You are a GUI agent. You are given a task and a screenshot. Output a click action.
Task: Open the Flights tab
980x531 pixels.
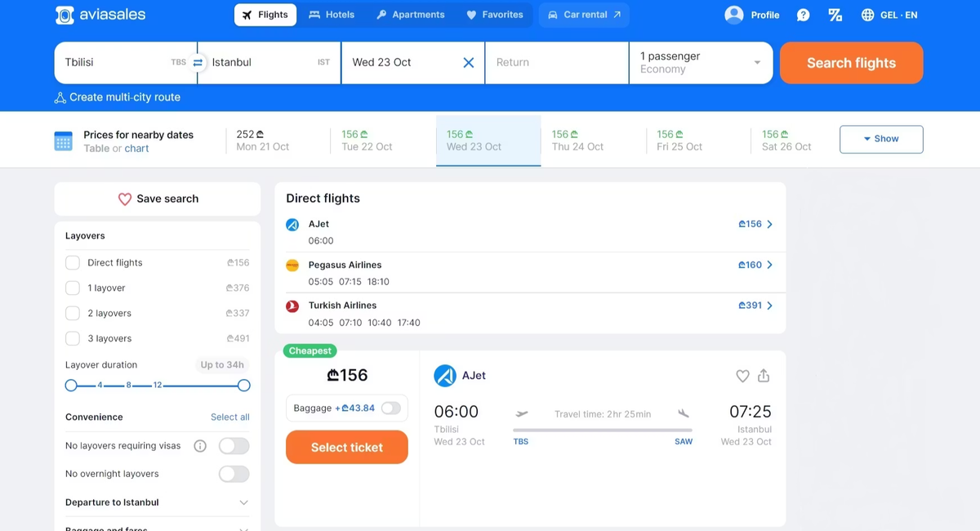pyautogui.click(x=265, y=15)
